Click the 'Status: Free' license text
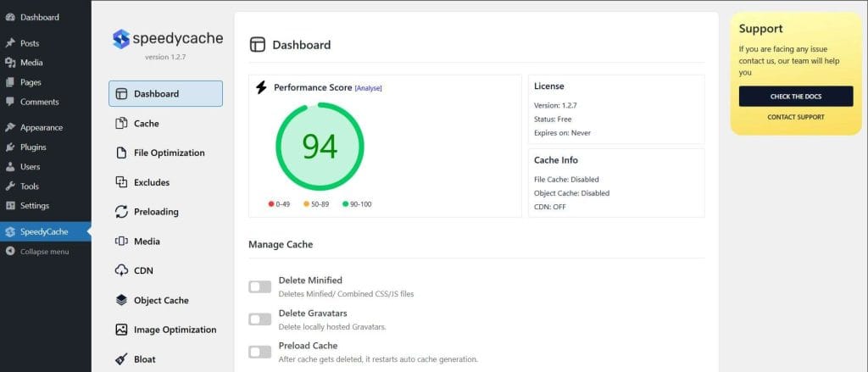The image size is (868, 372). (x=553, y=119)
